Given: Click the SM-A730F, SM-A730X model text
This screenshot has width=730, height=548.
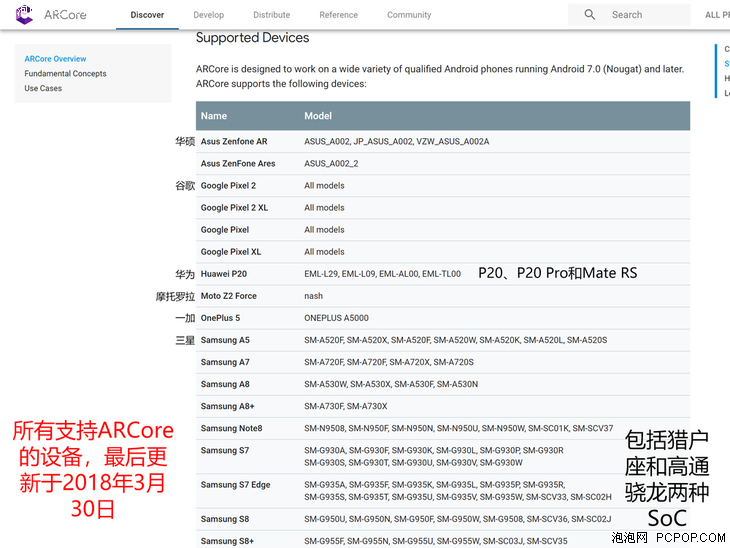Looking at the screenshot, I should tap(345, 406).
